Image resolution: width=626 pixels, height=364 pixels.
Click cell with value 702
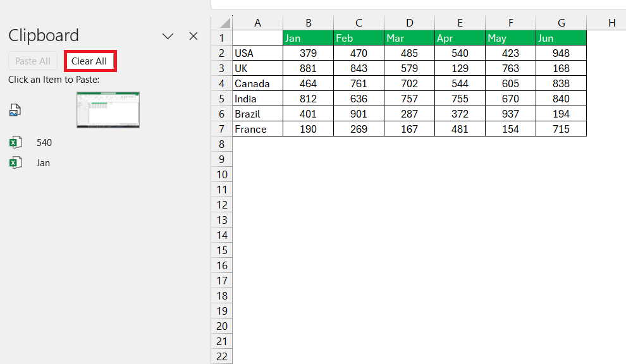(409, 83)
